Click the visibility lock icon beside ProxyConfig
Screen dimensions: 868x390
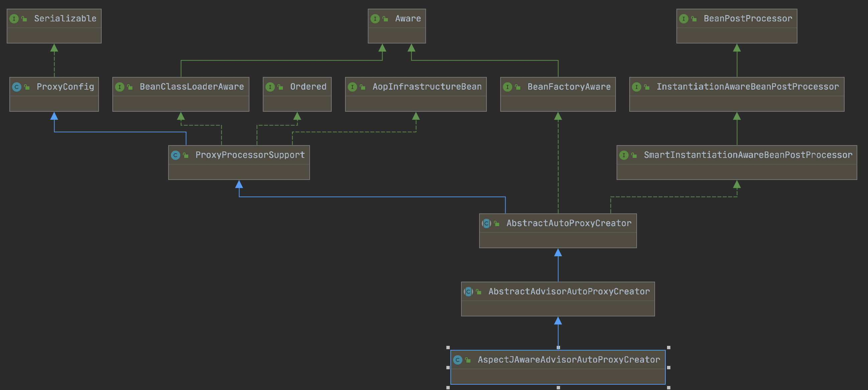[x=27, y=87]
